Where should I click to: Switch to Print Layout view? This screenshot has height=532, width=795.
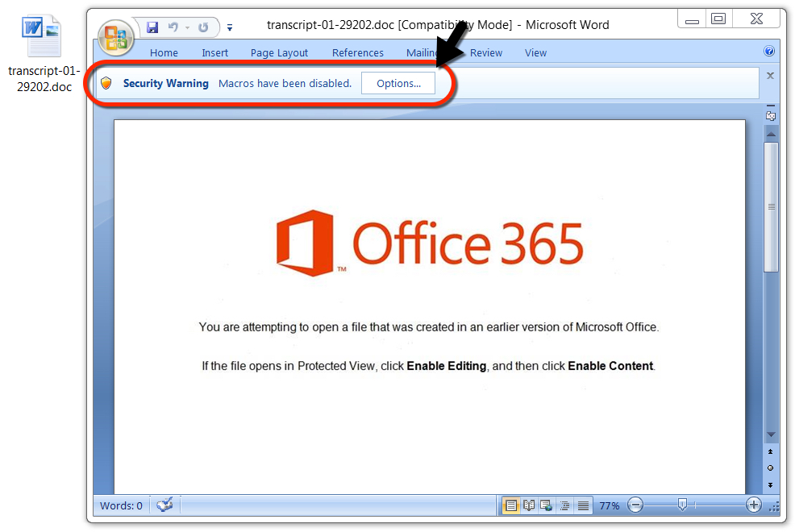[511, 505]
